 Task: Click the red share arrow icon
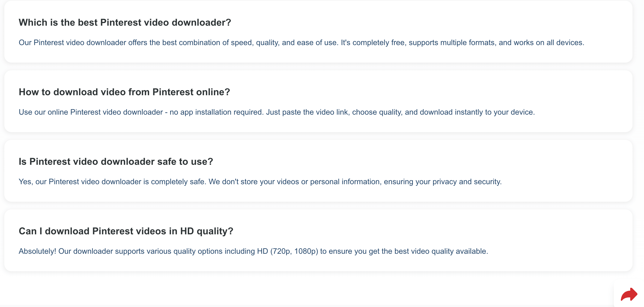(629, 294)
